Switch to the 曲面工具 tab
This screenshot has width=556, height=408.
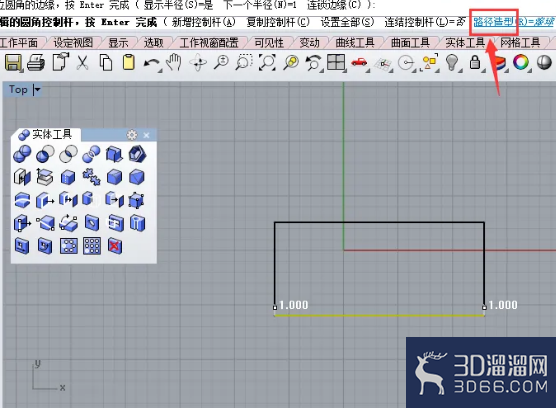point(410,43)
